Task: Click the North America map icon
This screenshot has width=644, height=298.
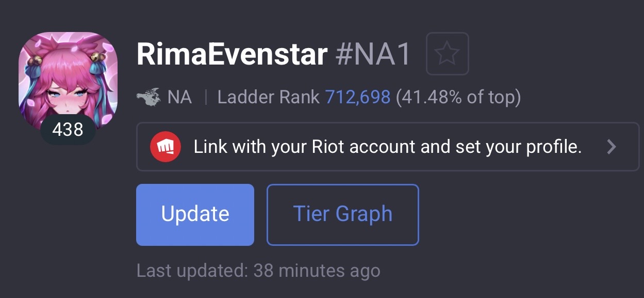Action: pos(148,97)
